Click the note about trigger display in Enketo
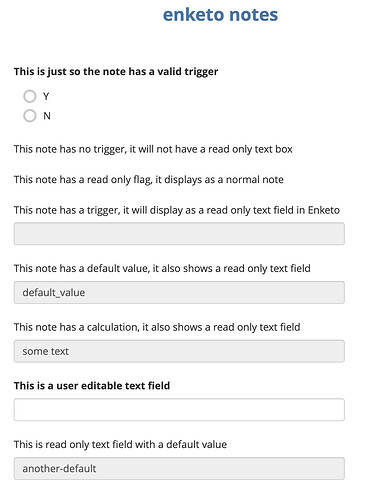The image size is (388, 499). click(177, 210)
